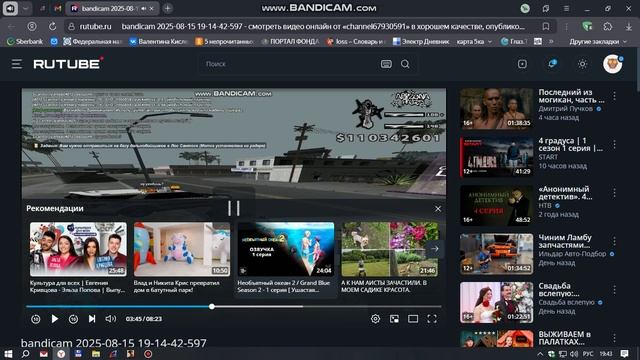
Task: Open the Windows Start menu
Action: [8, 353]
